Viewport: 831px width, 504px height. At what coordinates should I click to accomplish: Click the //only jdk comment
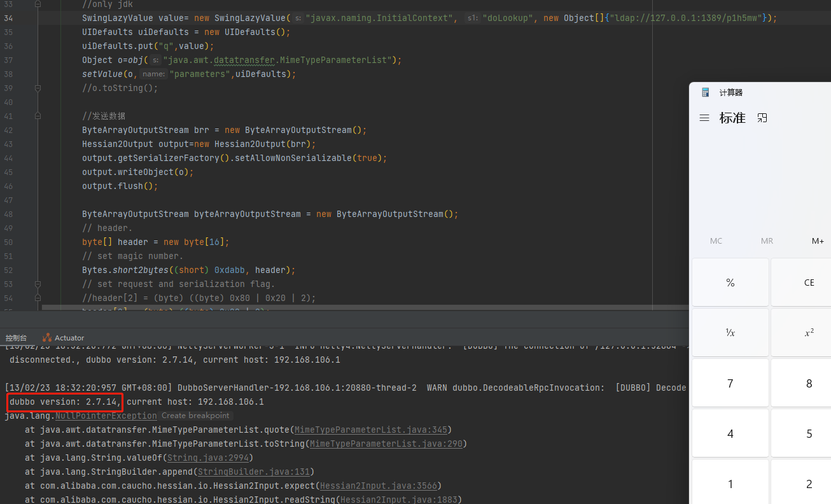[108, 4]
